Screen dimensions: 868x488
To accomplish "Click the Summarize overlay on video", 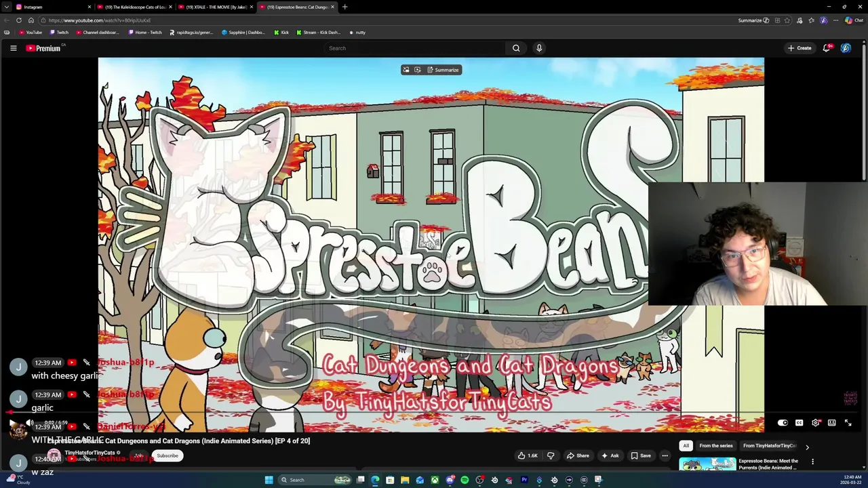I will click(443, 70).
